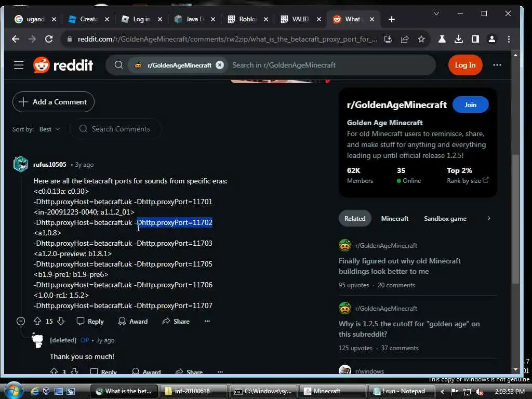Image resolution: width=532 pixels, height=399 pixels.
Task: Click Add a Comment button
Action: pos(54,102)
